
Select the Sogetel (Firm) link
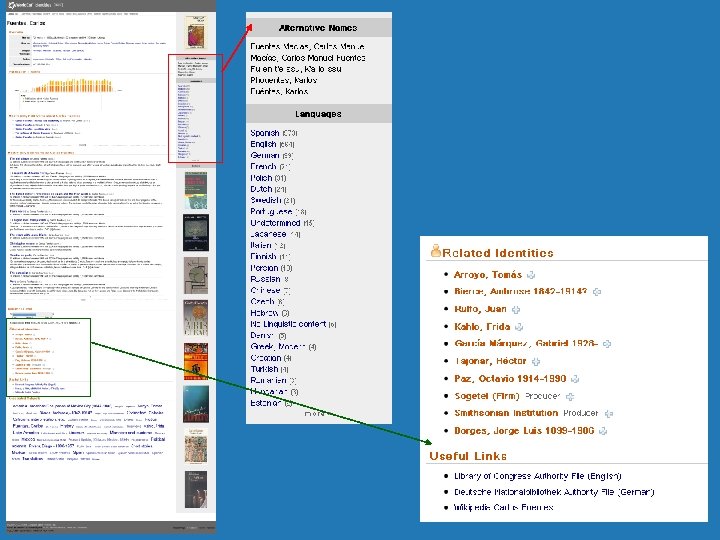click(486, 396)
